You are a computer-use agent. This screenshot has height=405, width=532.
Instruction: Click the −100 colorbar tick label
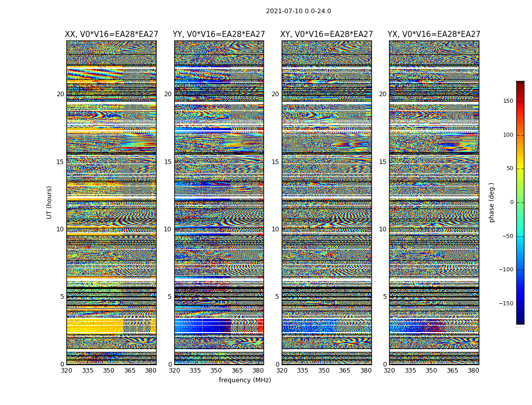(506, 269)
